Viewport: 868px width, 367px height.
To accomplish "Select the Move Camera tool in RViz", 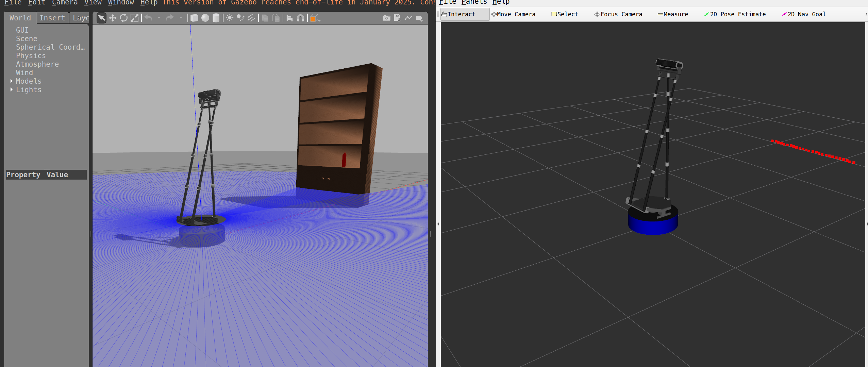I will tap(513, 14).
